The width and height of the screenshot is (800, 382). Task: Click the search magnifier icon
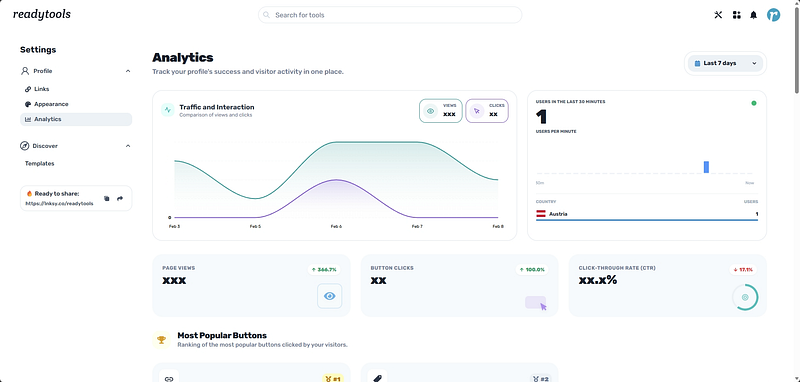(x=266, y=15)
